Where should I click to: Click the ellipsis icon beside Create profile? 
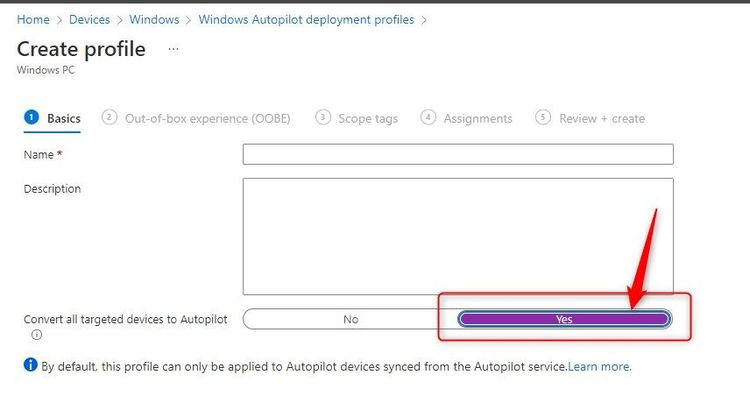pyautogui.click(x=173, y=49)
